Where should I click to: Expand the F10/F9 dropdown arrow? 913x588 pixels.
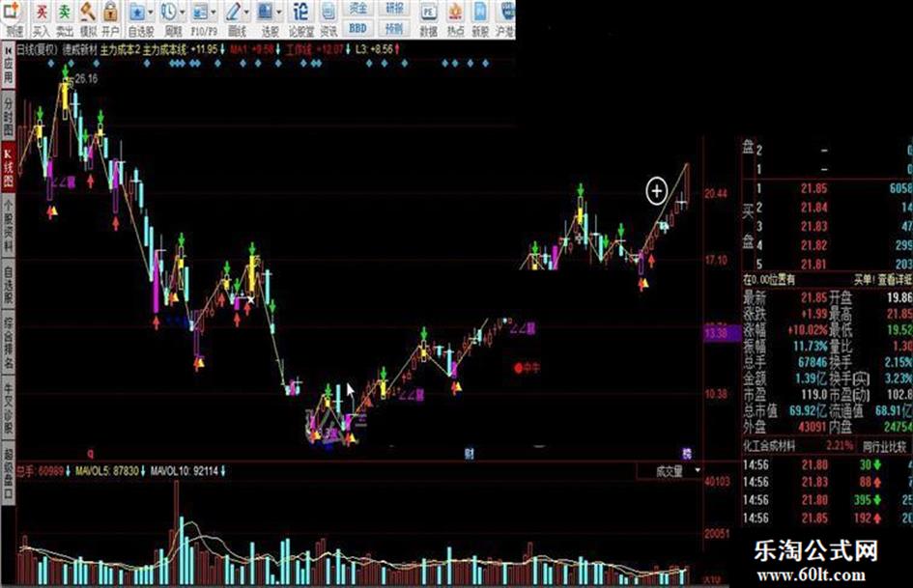click(x=214, y=13)
